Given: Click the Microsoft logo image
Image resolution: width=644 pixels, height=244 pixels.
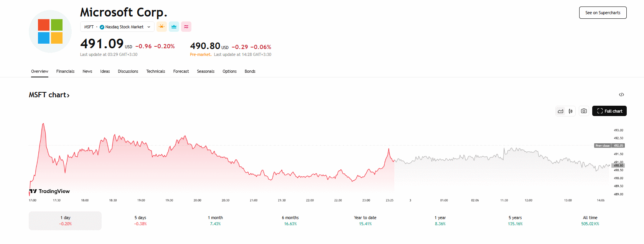Looking at the screenshot, I should (50, 31).
